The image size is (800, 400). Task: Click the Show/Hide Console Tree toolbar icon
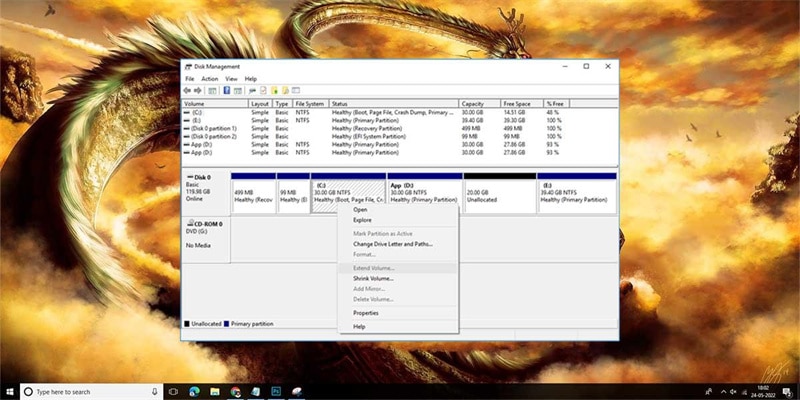click(212, 90)
